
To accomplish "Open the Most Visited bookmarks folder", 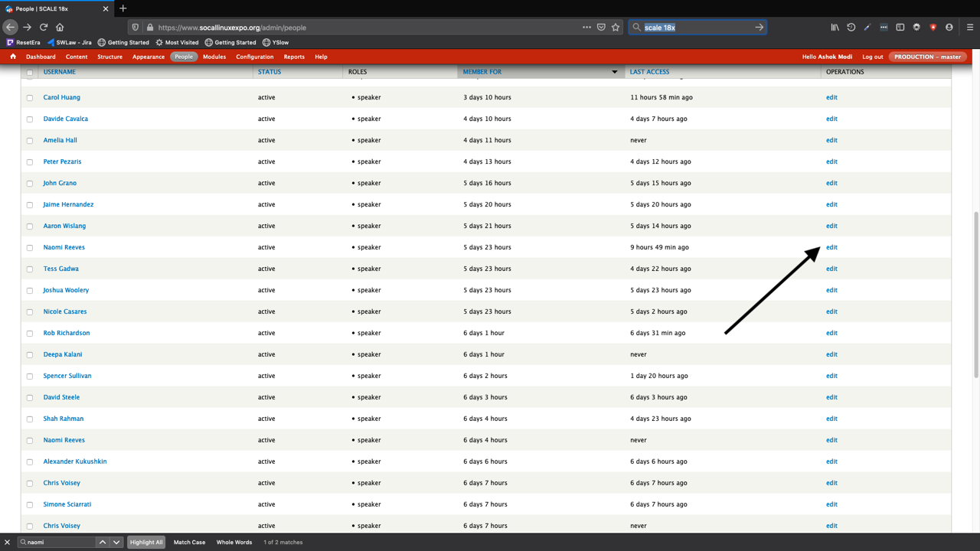I will click(x=177, y=43).
